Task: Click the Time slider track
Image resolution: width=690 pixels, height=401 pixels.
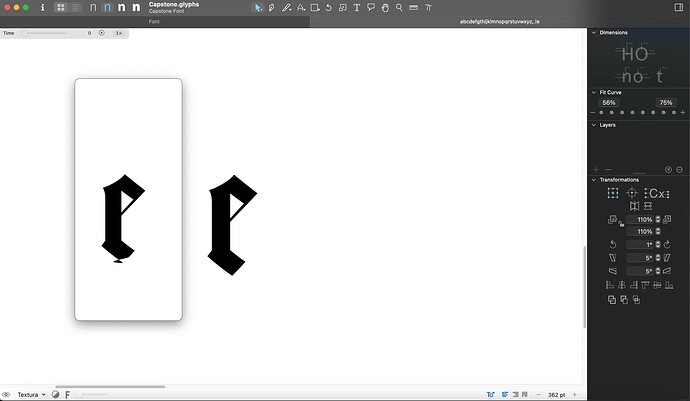Action: [50, 33]
